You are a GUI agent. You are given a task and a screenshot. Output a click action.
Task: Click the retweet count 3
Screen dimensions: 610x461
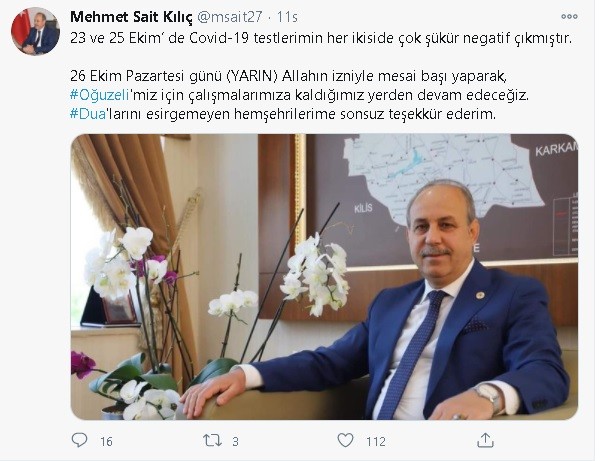click(x=235, y=441)
